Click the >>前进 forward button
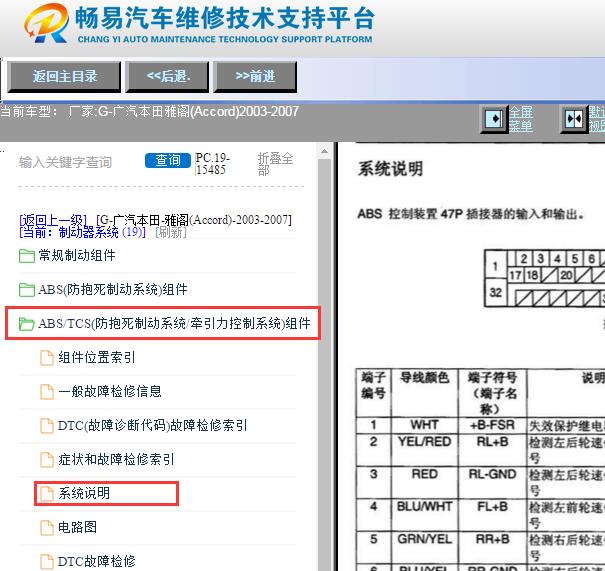Screen dimensions: 605x571 click(255, 76)
